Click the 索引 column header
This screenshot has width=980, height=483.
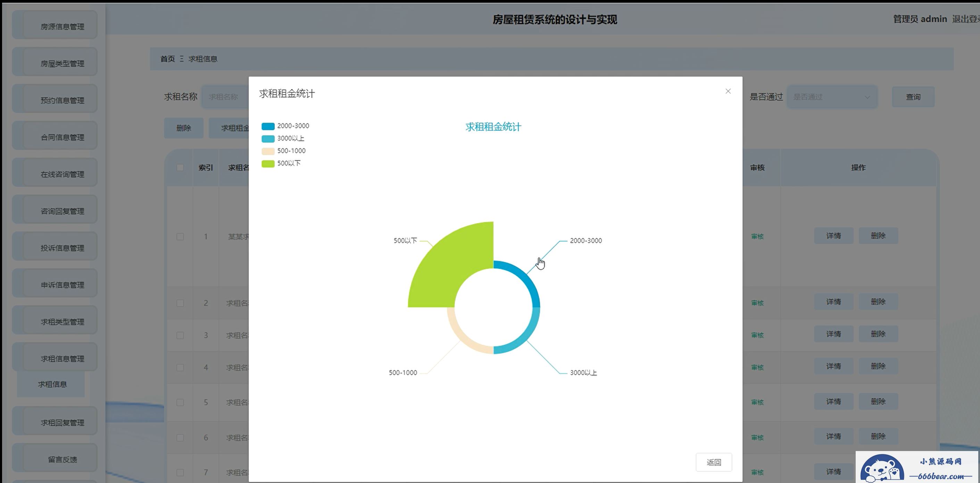pos(206,167)
